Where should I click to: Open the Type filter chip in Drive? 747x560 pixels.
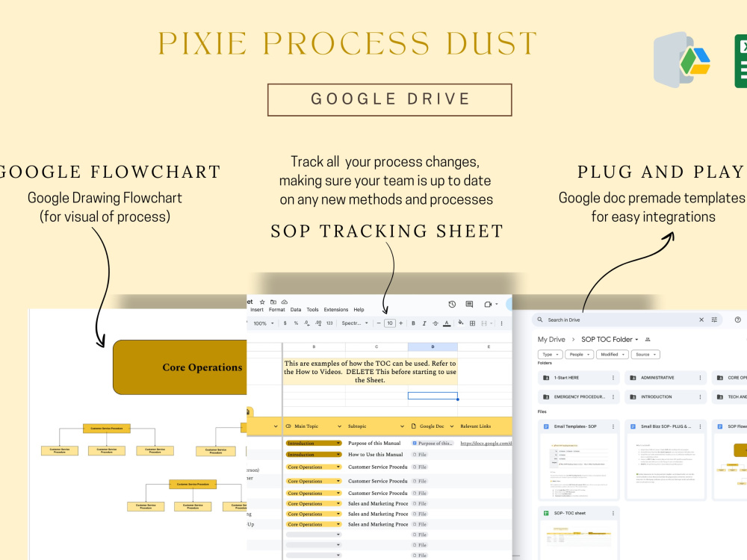pyautogui.click(x=551, y=354)
